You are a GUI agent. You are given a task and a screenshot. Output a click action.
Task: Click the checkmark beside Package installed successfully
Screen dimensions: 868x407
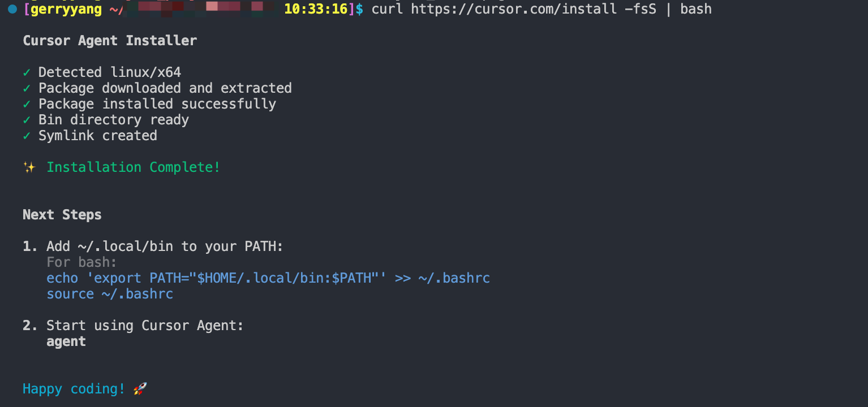tap(27, 104)
